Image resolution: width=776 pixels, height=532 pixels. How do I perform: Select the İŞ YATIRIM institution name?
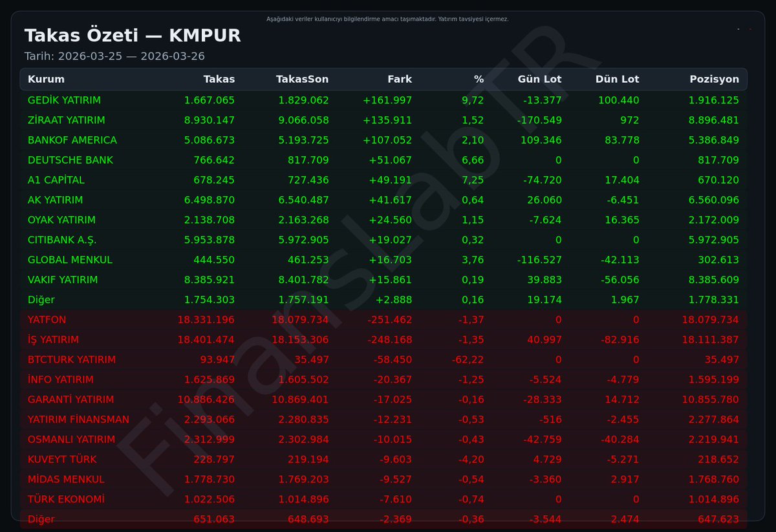point(53,340)
